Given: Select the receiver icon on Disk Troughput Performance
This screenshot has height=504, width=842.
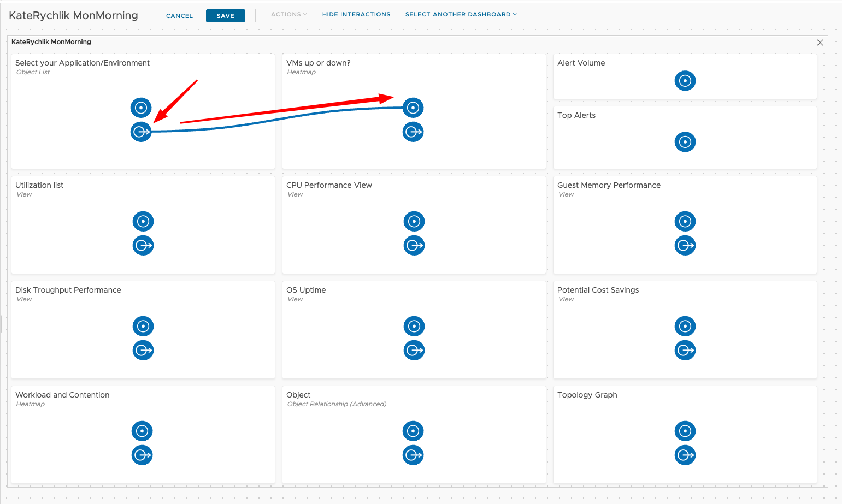Looking at the screenshot, I should pyautogui.click(x=143, y=326).
